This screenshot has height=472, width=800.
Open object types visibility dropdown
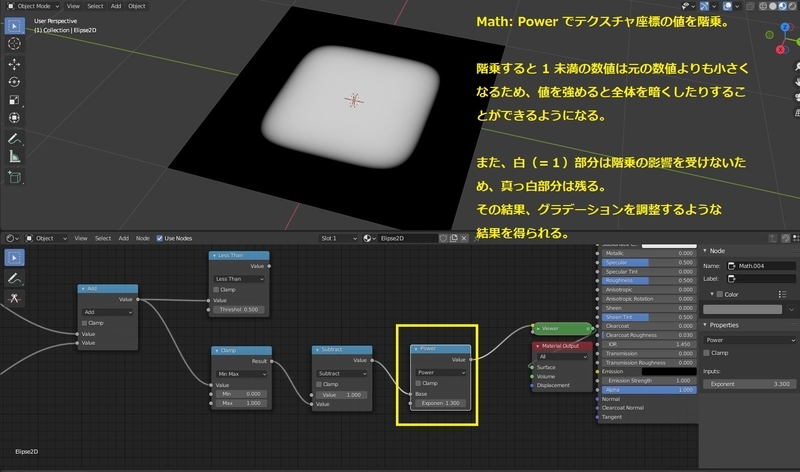tap(688, 6)
